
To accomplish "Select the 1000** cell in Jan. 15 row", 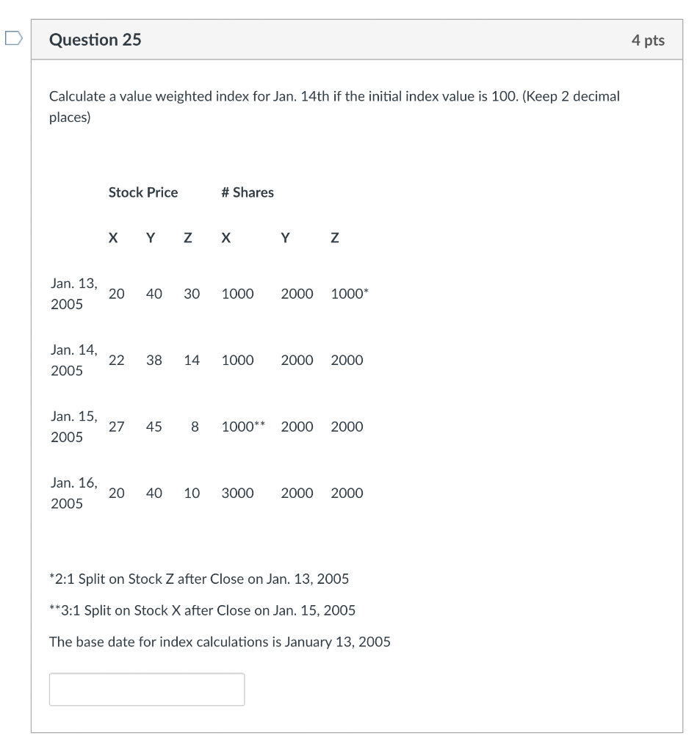I will pos(242,427).
